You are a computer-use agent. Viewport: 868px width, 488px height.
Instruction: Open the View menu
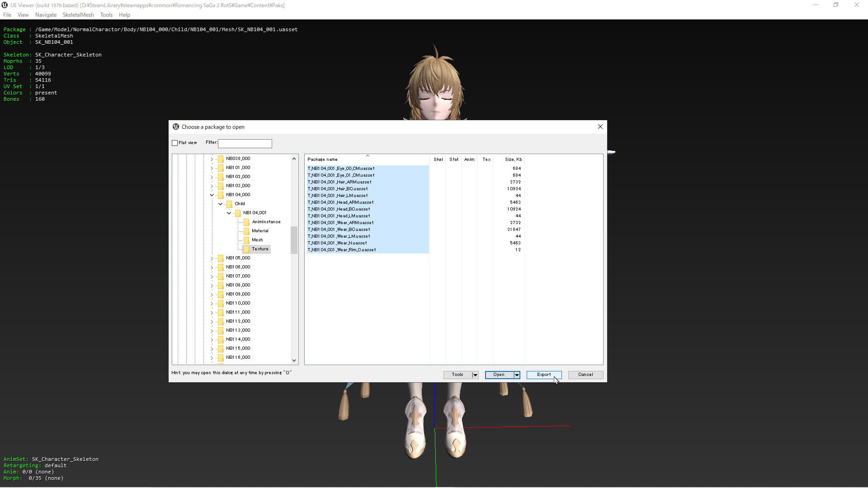coord(23,15)
